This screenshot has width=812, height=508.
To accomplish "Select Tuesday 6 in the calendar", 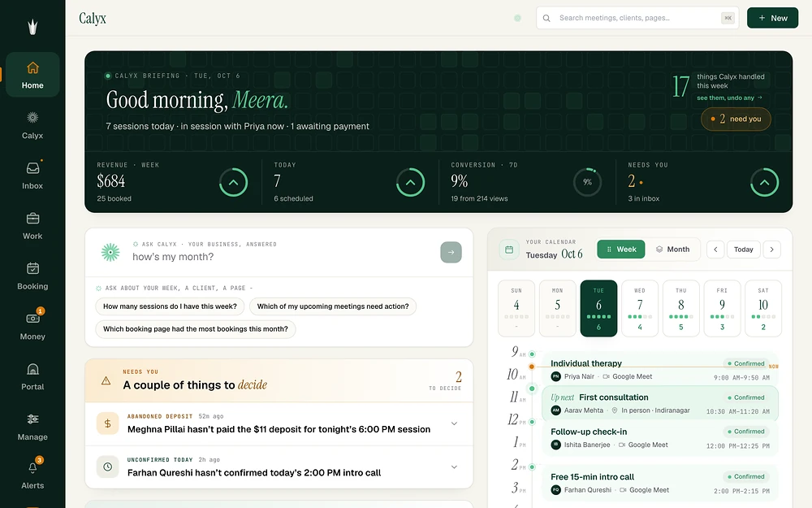I will 598,308.
